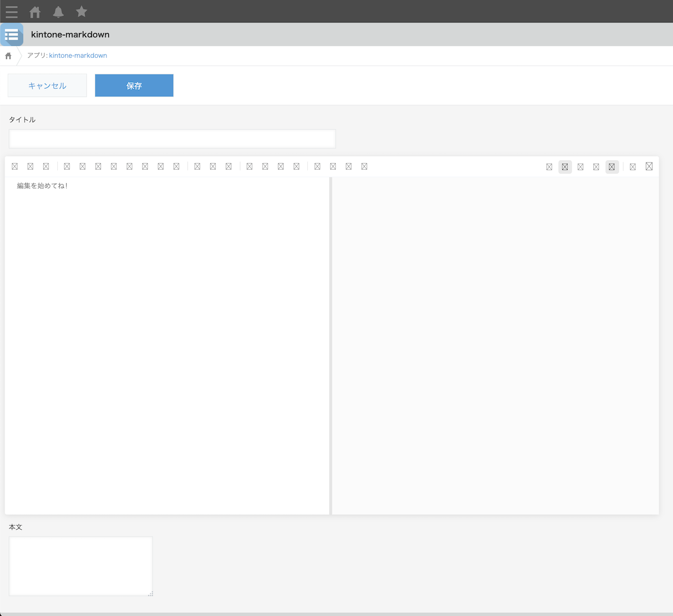The image size is (673, 616).
Task: Open the favorites star in the header
Action: 81,11
